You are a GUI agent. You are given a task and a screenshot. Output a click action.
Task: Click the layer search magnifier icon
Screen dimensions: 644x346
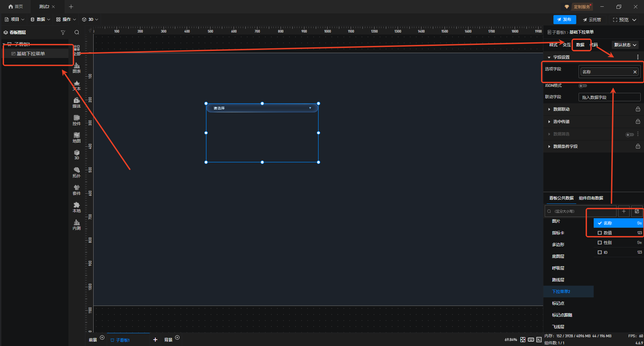(x=77, y=33)
